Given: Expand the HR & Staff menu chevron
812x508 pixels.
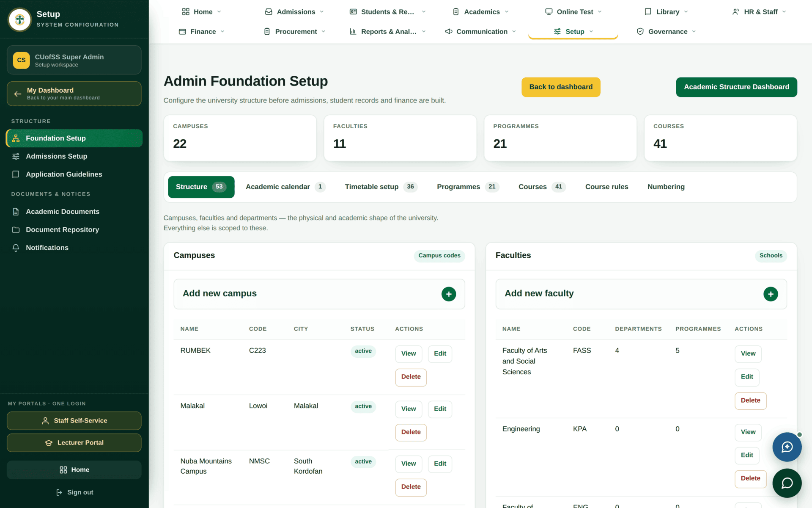Looking at the screenshot, I should [x=784, y=12].
